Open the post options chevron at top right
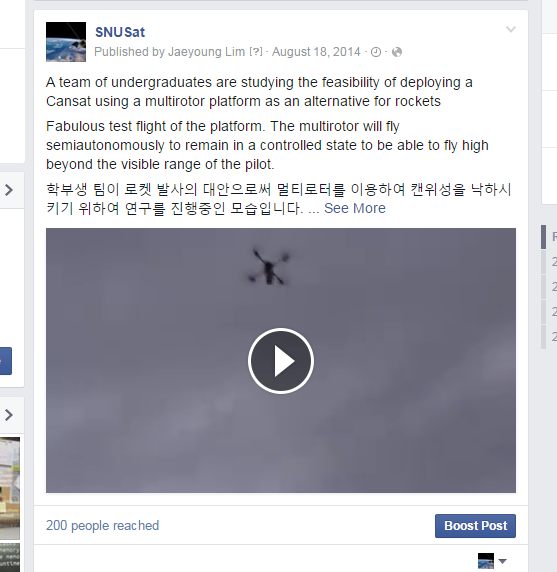 pyautogui.click(x=511, y=29)
